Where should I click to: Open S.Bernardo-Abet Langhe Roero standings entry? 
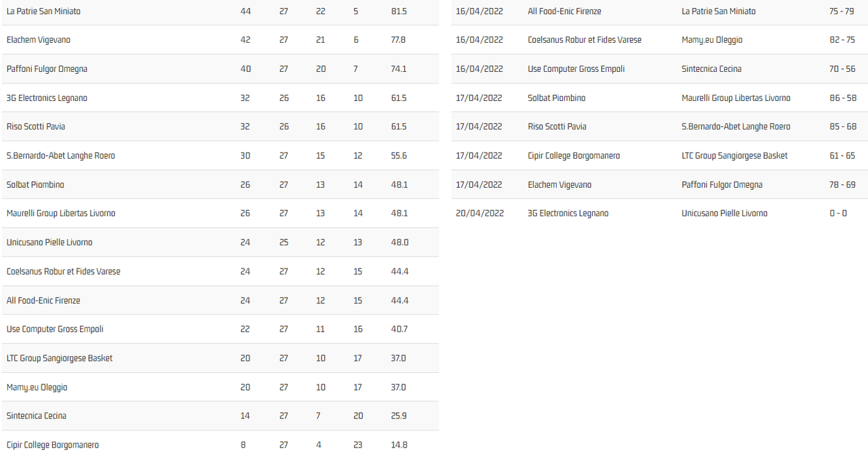pos(61,156)
